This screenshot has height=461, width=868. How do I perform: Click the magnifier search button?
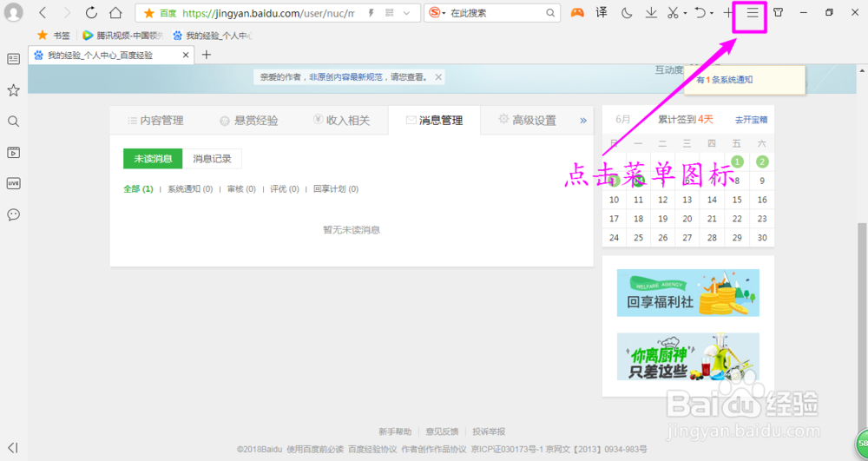point(550,13)
